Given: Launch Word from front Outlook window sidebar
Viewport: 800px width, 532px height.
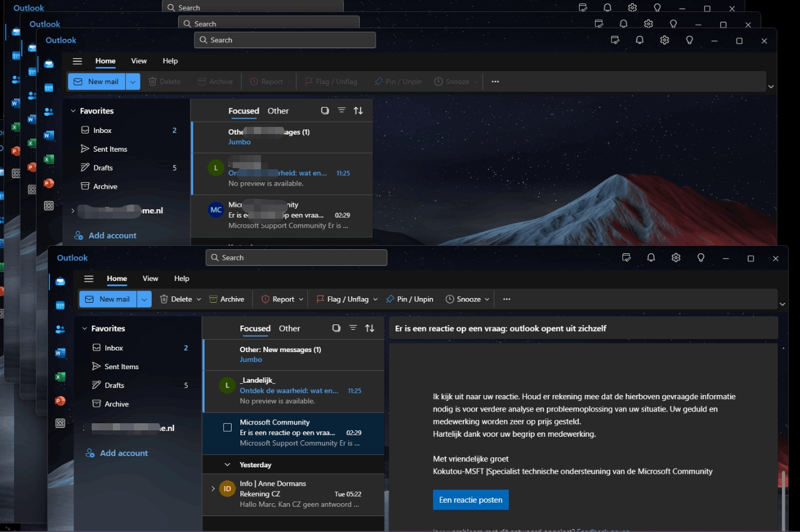Looking at the screenshot, I should (60, 353).
